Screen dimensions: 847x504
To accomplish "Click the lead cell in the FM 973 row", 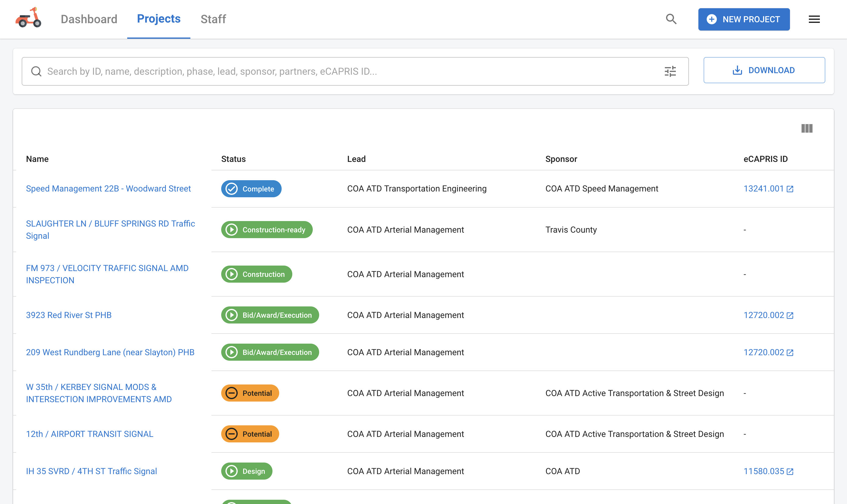I will pyautogui.click(x=406, y=274).
